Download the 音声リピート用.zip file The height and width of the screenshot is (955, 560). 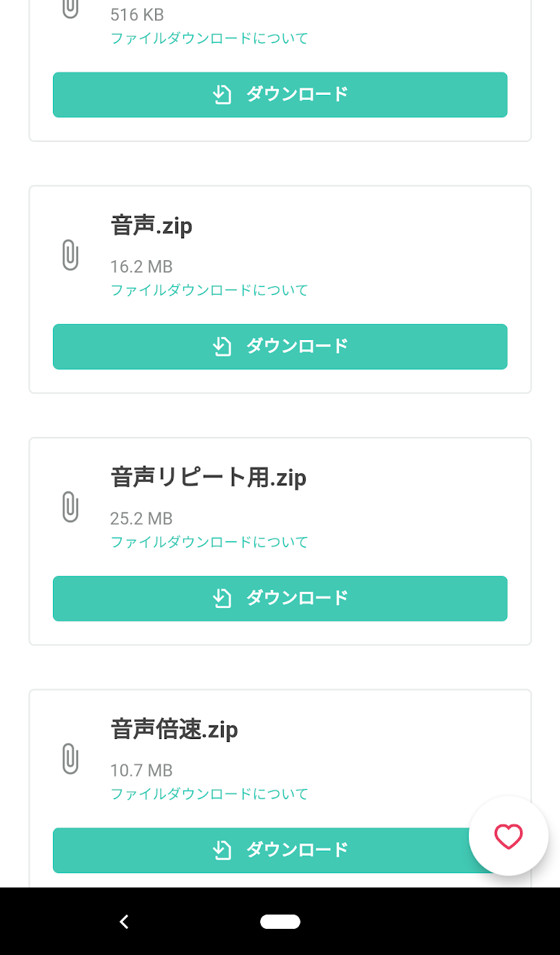[280, 599]
